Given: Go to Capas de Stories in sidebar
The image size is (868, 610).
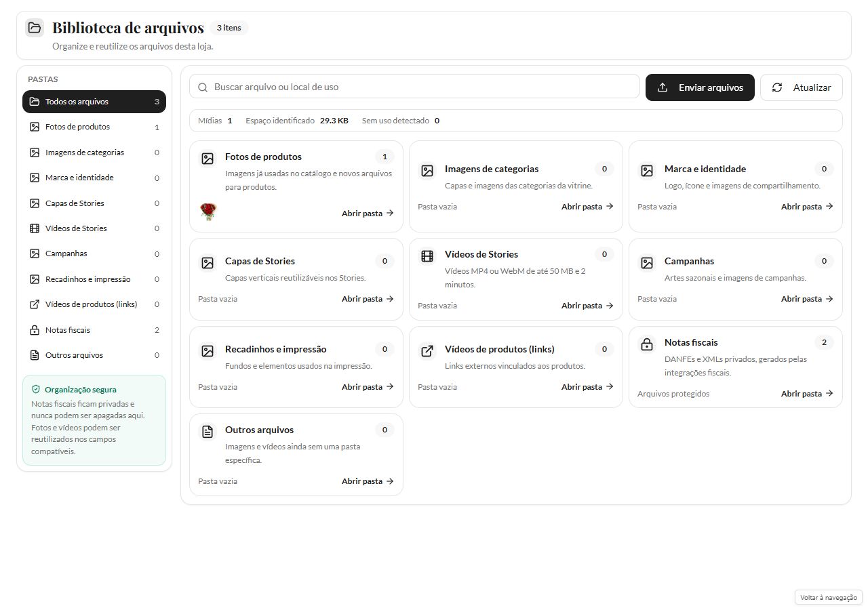Looking at the screenshot, I should pos(94,203).
